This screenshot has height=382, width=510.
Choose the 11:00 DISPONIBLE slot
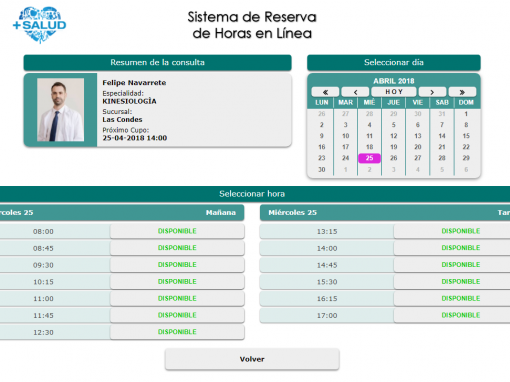(177, 298)
